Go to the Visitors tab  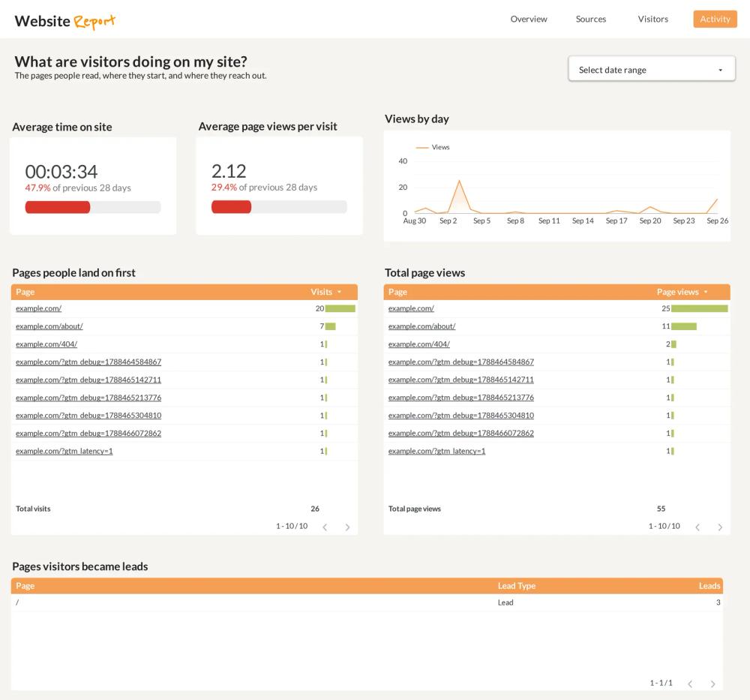click(x=653, y=20)
